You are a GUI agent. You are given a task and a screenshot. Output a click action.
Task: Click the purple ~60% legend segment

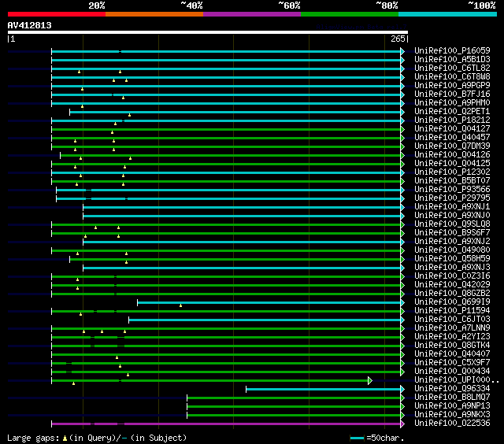(x=251, y=14)
